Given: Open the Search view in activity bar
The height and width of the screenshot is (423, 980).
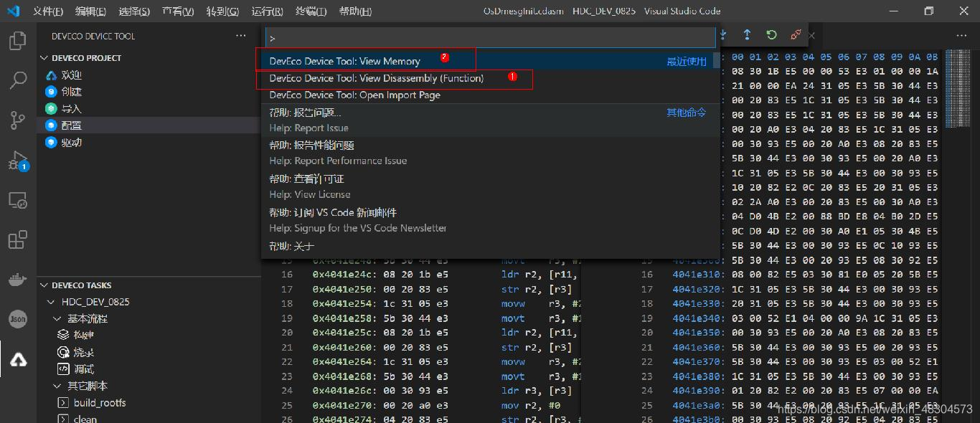Looking at the screenshot, I should tap(18, 80).
